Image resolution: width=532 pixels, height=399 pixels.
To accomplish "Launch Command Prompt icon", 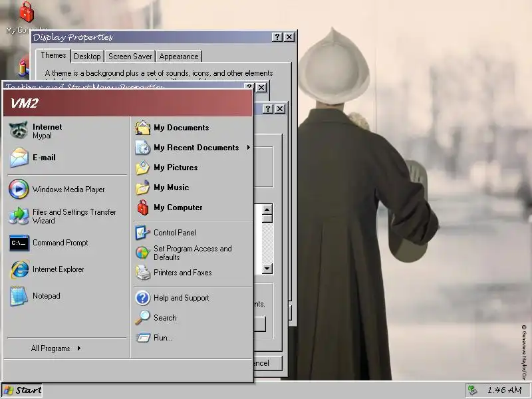I will (19, 243).
